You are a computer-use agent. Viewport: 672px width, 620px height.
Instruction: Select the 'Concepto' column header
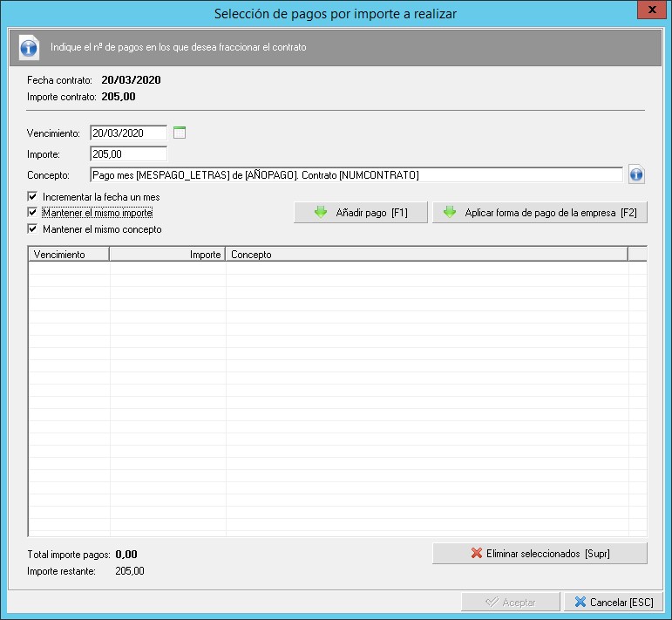click(x=426, y=255)
